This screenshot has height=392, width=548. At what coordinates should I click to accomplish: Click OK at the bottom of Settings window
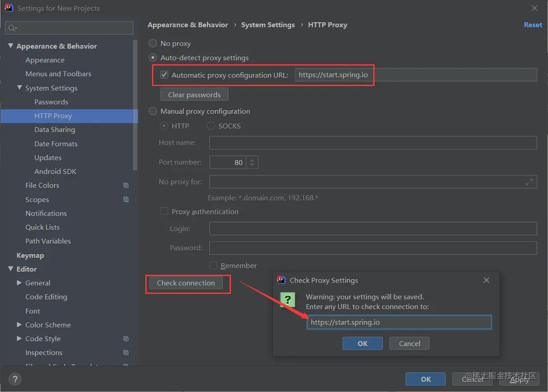[426, 379]
